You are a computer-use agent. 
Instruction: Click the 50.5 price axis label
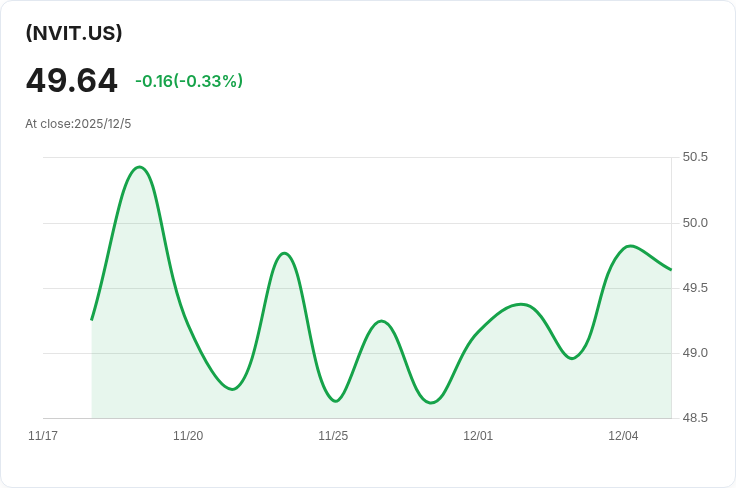[x=695, y=157]
